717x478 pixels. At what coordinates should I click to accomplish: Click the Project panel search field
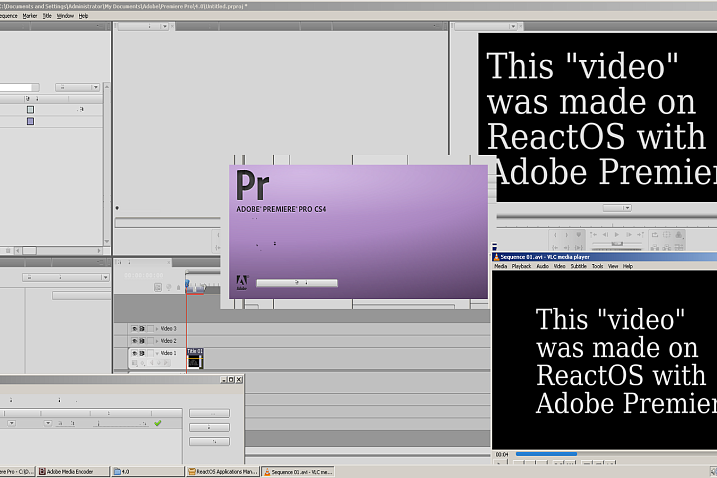point(19,87)
